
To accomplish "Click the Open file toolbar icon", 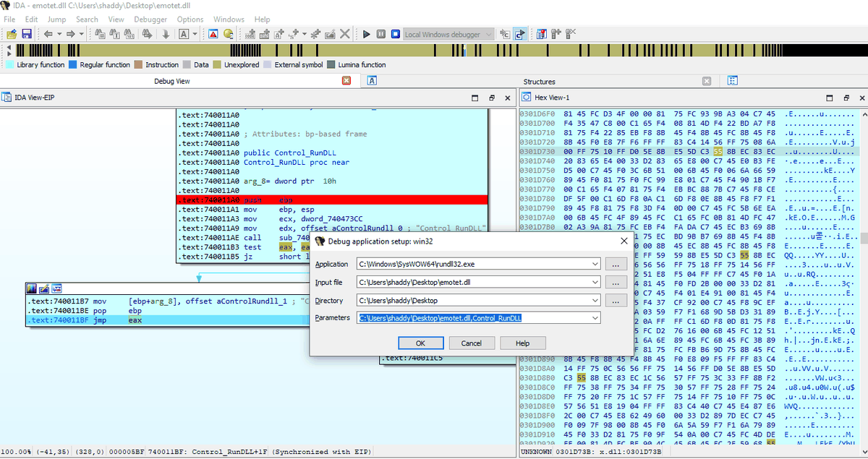I will pos(12,34).
